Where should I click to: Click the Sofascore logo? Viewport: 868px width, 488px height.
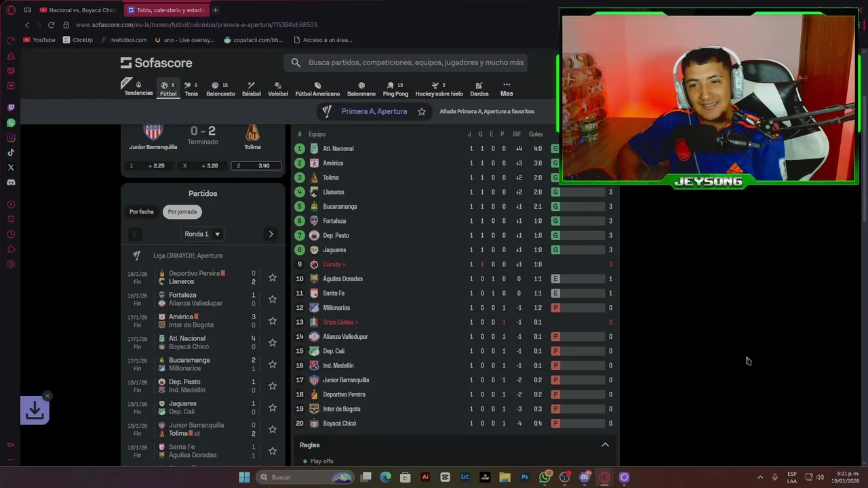click(157, 62)
